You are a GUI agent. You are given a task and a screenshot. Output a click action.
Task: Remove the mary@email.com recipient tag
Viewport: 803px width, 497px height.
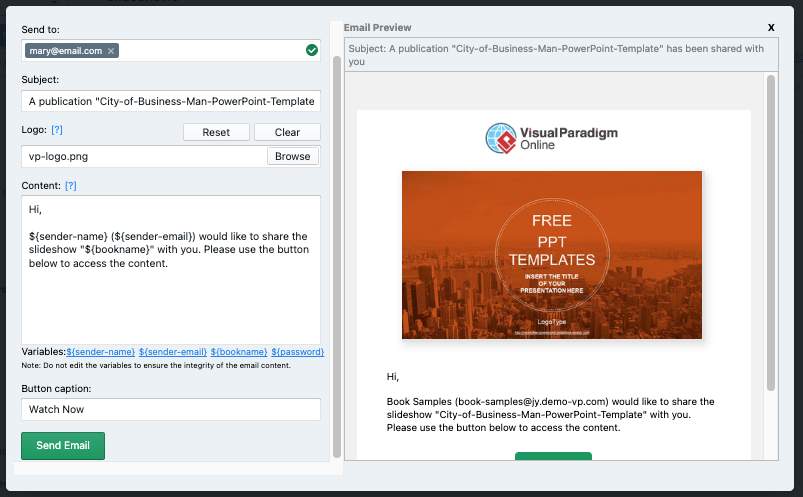tap(111, 51)
